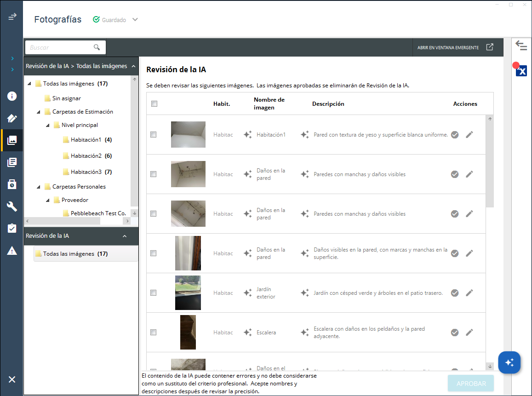
Task: Approve the Escalera image with checkmark icon
Action: pyautogui.click(x=455, y=333)
